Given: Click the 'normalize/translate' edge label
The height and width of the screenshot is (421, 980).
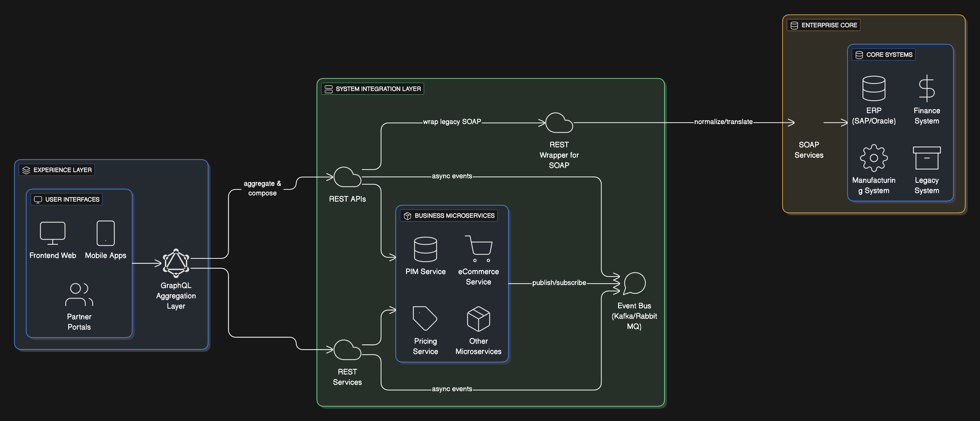Looking at the screenshot, I should [723, 122].
